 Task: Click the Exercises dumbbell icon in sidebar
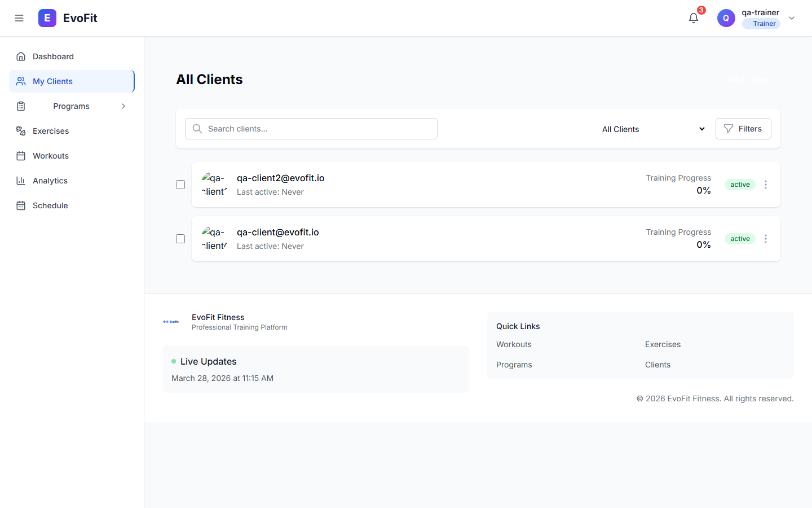20,130
